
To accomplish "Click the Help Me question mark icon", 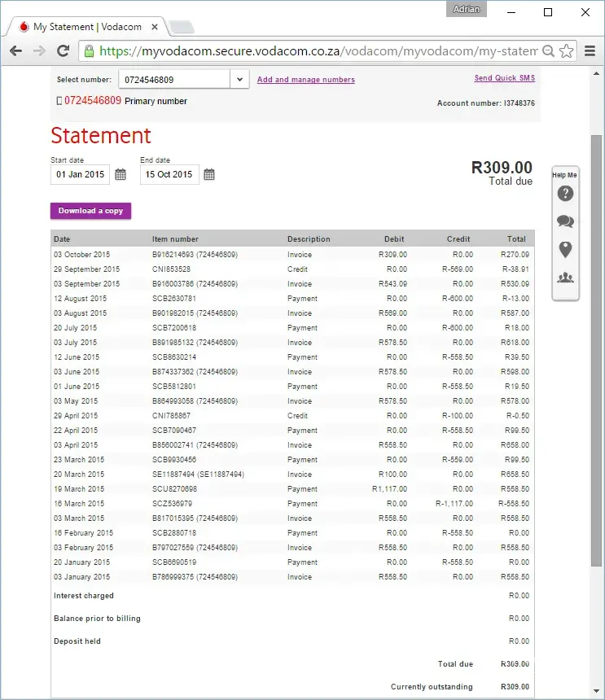I will (x=565, y=194).
